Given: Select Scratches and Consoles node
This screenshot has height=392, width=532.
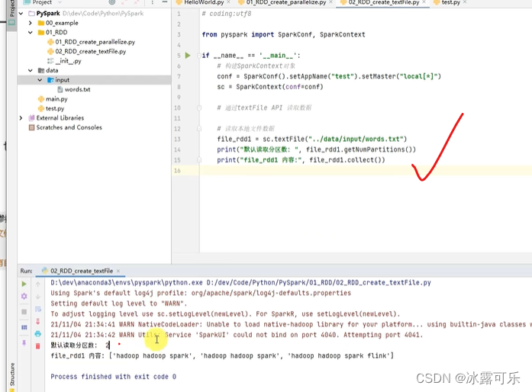Looking at the screenshot, I should pos(69,127).
